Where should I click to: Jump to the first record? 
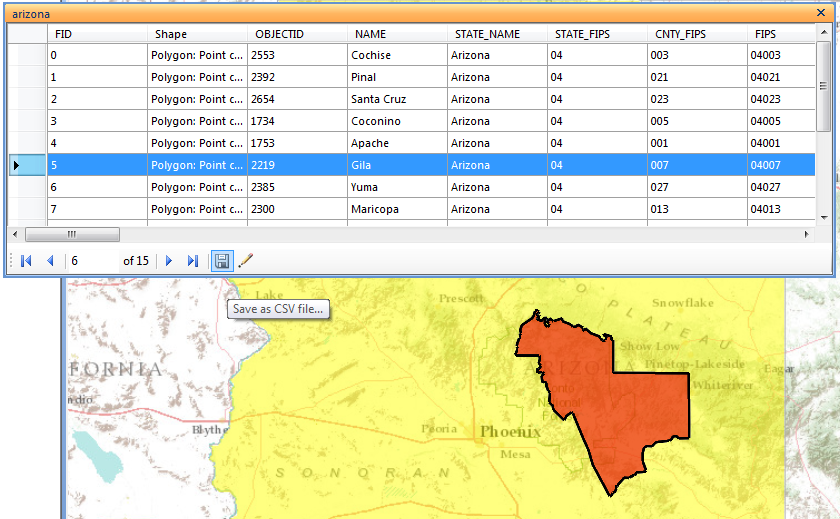[26, 261]
